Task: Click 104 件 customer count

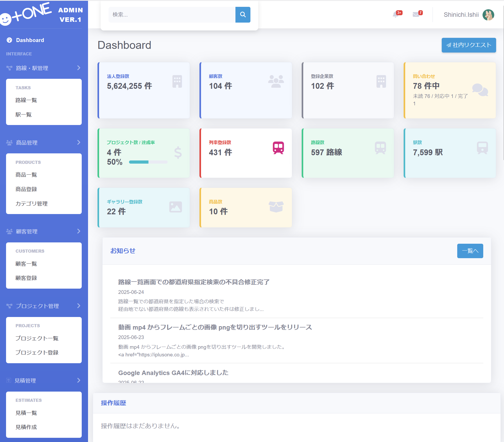Action: point(220,86)
